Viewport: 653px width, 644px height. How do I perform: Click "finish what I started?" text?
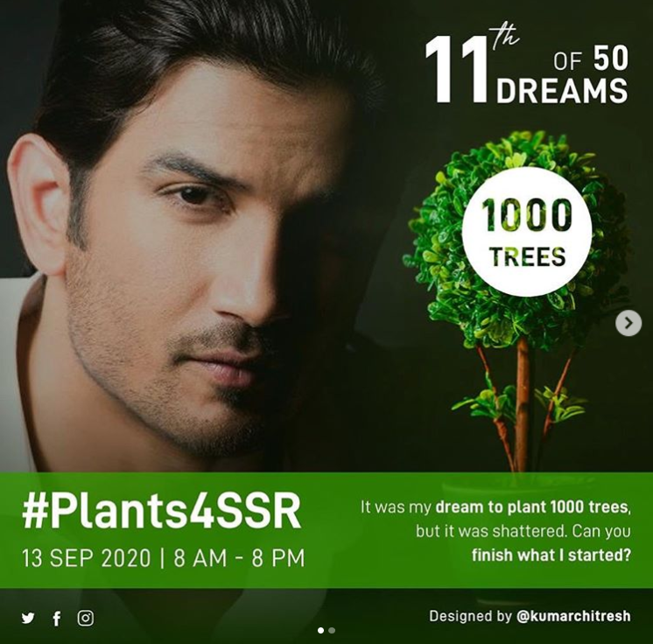tap(551, 555)
